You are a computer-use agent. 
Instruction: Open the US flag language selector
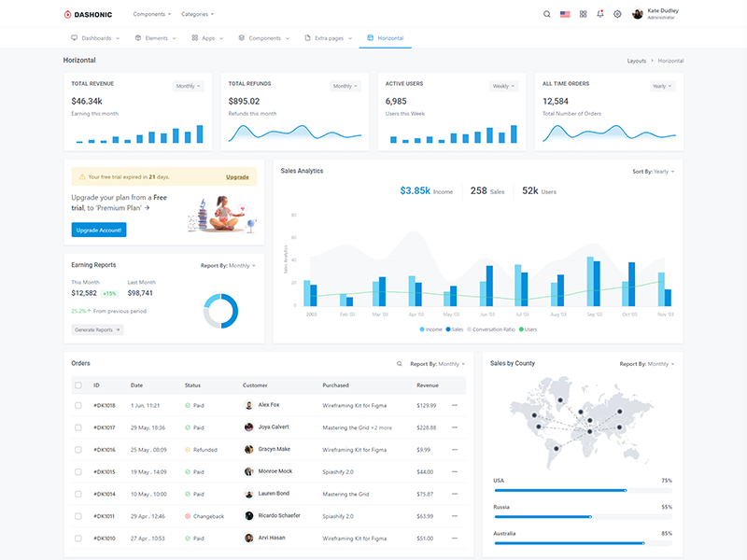tap(565, 14)
